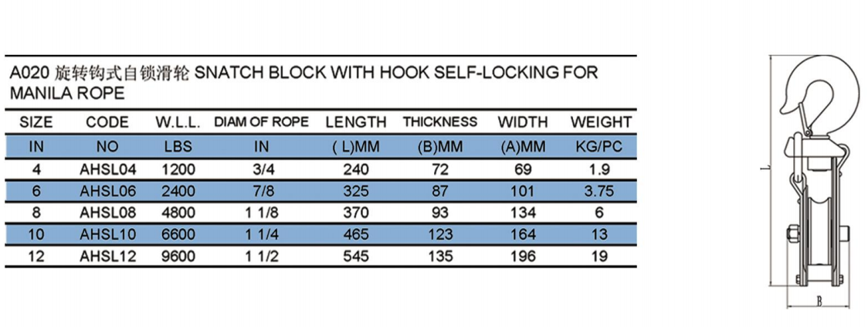Select the AHSL10 code cell

pyautogui.click(x=107, y=234)
